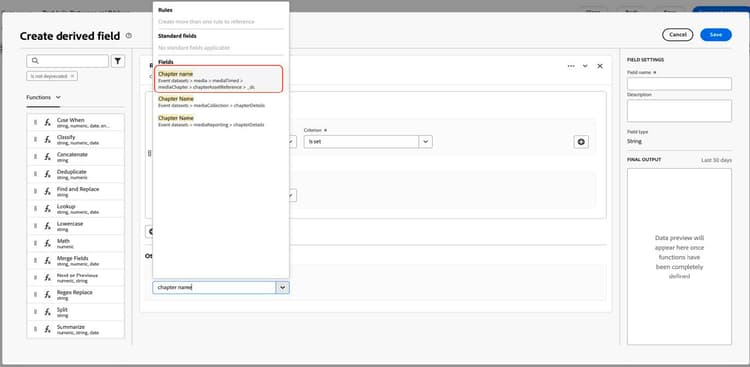Click the Field name input box

click(x=679, y=84)
